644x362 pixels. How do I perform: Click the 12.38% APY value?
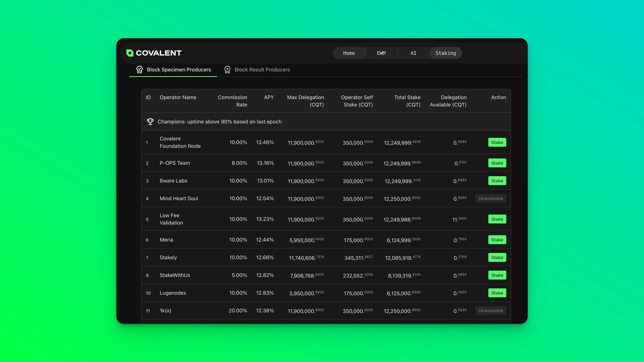click(x=265, y=311)
